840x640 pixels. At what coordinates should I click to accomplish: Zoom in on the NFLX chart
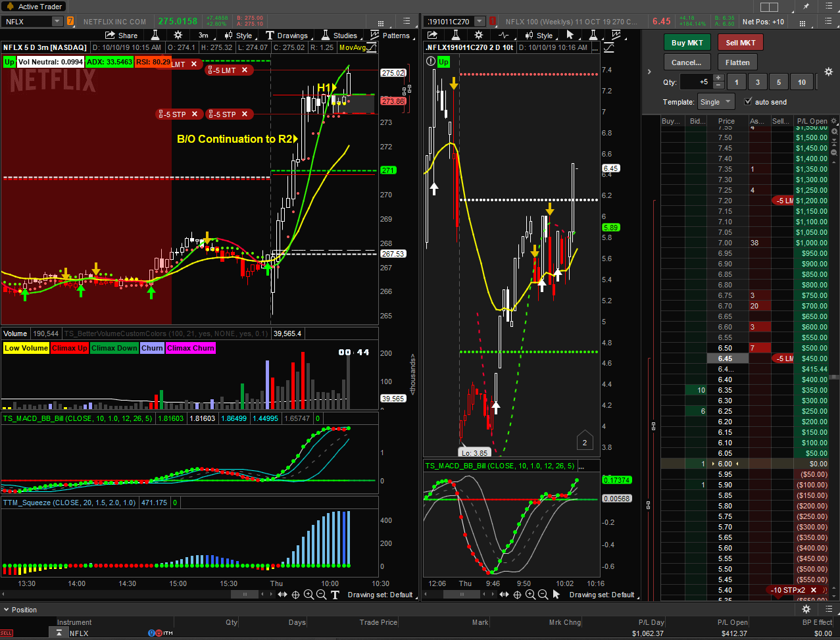click(309, 595)
